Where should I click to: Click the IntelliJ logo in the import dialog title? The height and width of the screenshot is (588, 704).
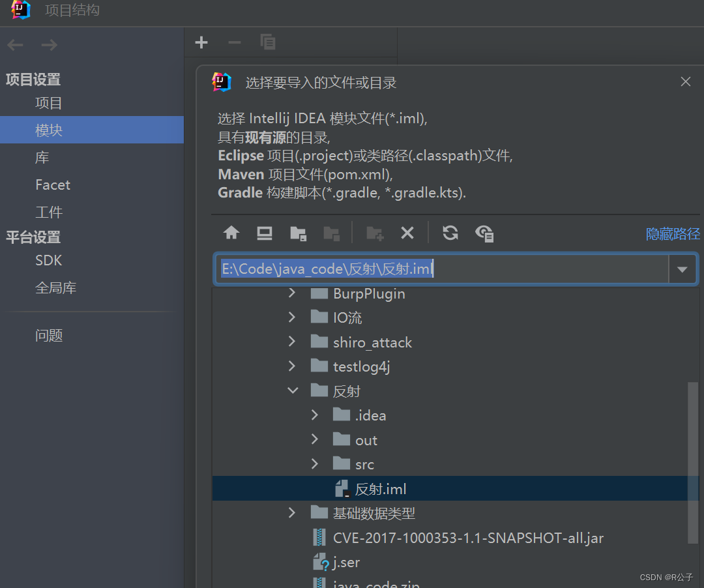[222, 82]
